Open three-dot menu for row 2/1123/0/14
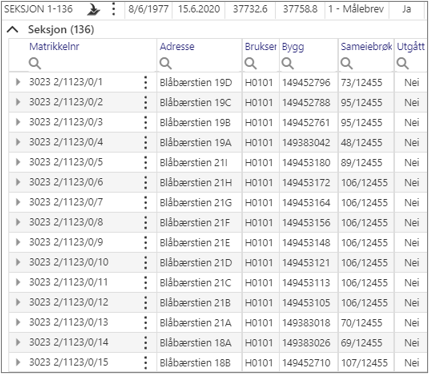 145,342
